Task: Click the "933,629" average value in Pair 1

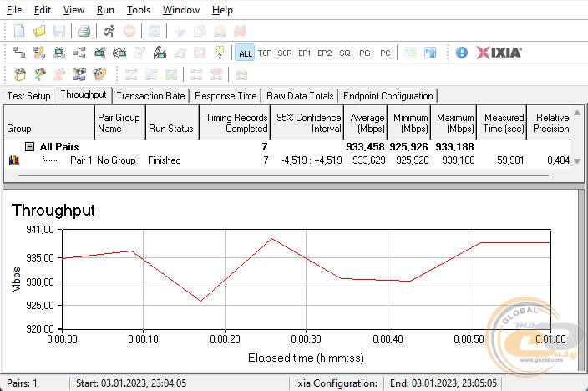Action: (x=369, y=160)
